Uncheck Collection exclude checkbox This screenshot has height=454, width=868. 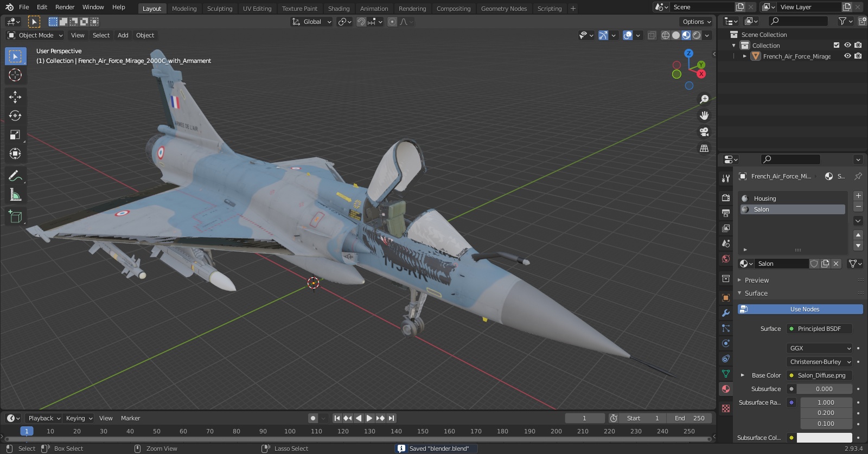837,45
